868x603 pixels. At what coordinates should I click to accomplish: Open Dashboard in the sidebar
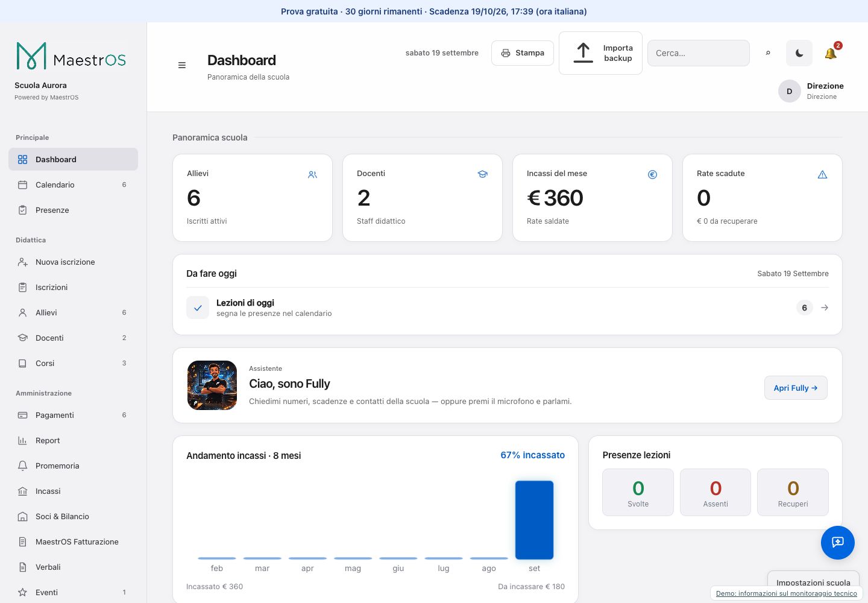click(x=73, y=159)
